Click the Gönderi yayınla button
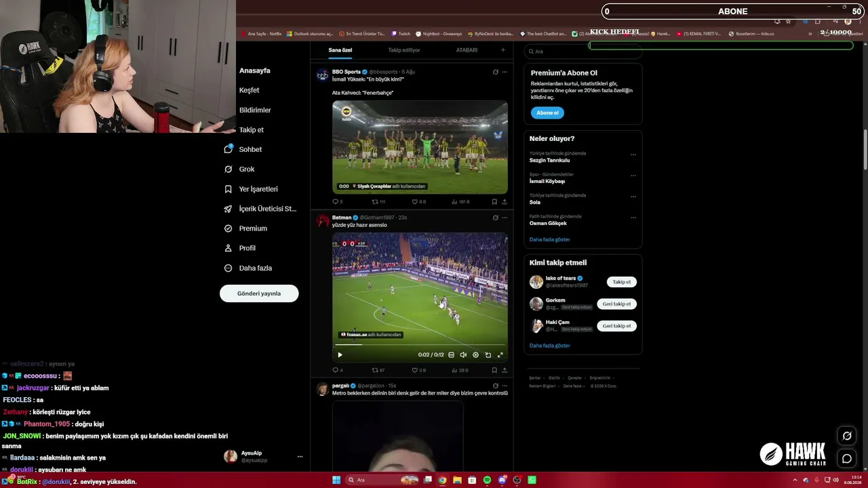868x488 pixels. (259, 293)
